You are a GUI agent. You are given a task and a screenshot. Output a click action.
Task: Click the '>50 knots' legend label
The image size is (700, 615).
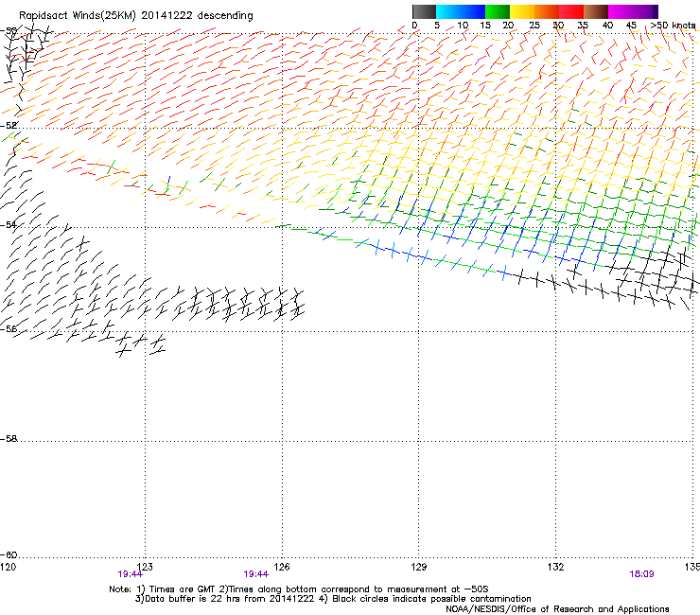[x=673, y=26]
